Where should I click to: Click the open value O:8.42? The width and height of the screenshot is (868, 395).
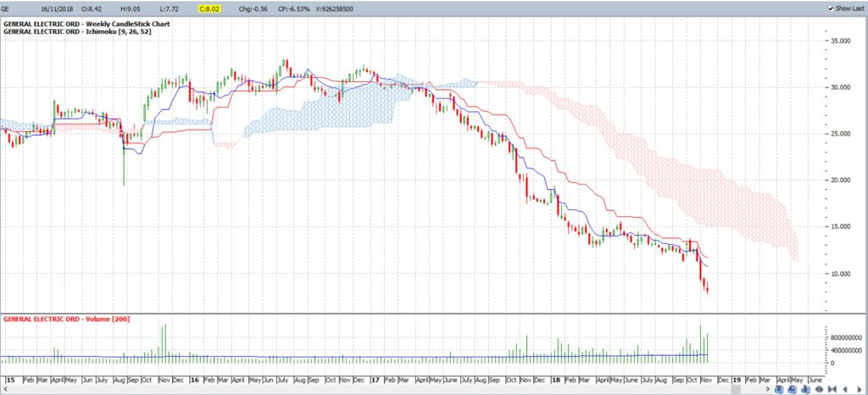tap(90, 8)
